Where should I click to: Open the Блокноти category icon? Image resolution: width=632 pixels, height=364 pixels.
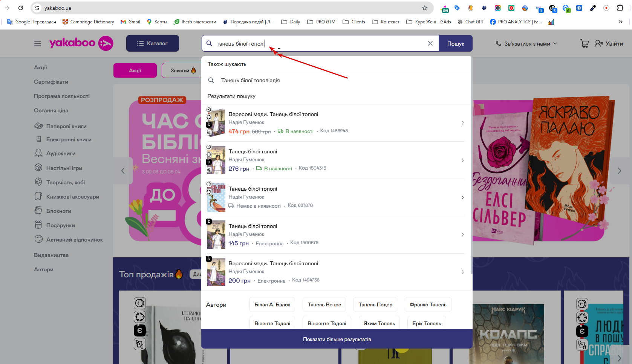coord(38,211)
